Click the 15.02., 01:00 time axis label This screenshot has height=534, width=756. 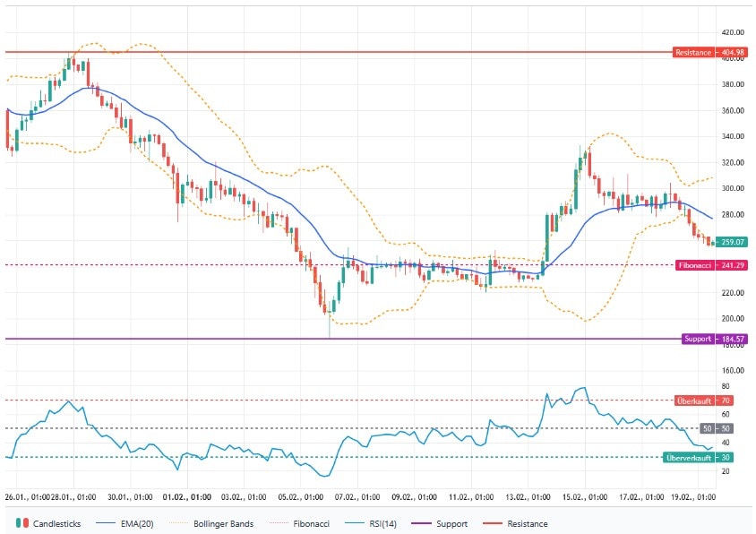click(584, 495)
